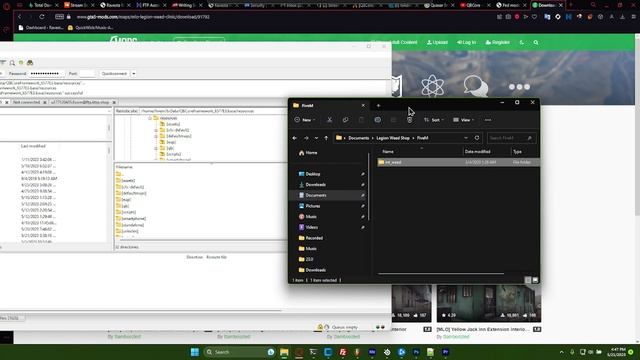640x360 pixels.
Task: Switch File Explorer to details view
Action: [528, 280]
